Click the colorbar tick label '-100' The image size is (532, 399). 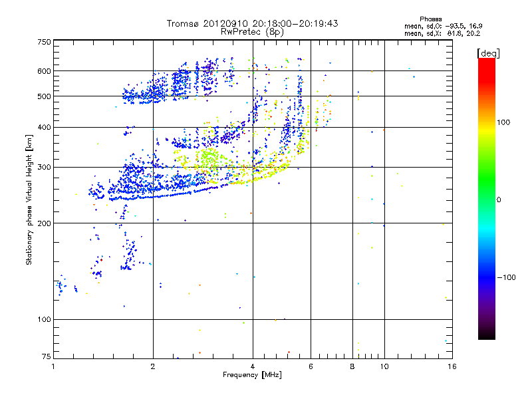[506, 277]
